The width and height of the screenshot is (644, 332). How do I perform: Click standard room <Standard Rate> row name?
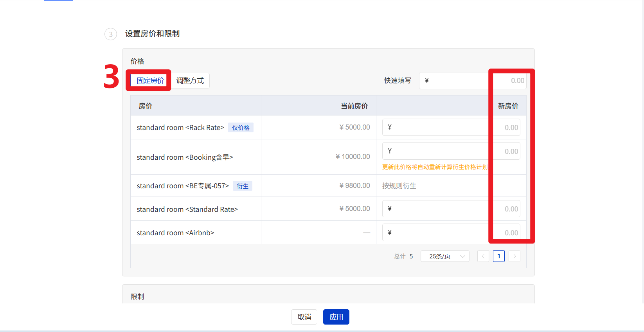point(187,209)
